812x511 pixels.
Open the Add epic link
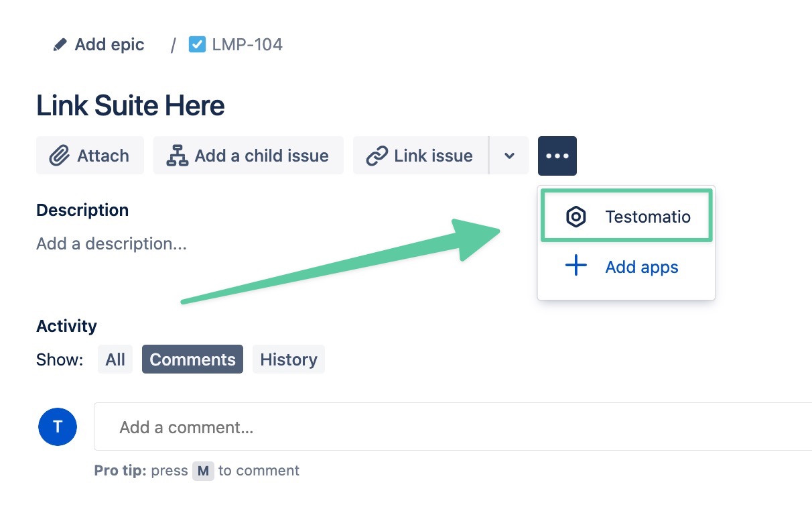[109, 45]
